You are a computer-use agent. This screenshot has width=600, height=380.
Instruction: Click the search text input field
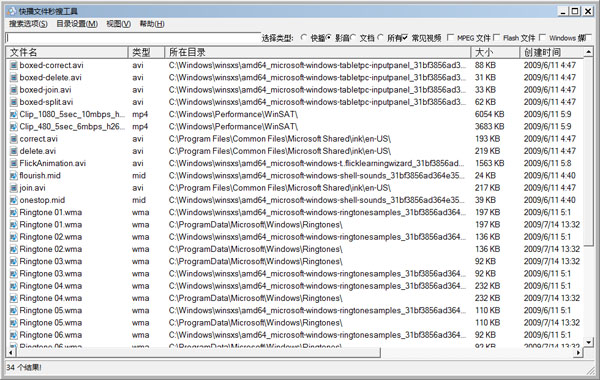pos(133,38)
